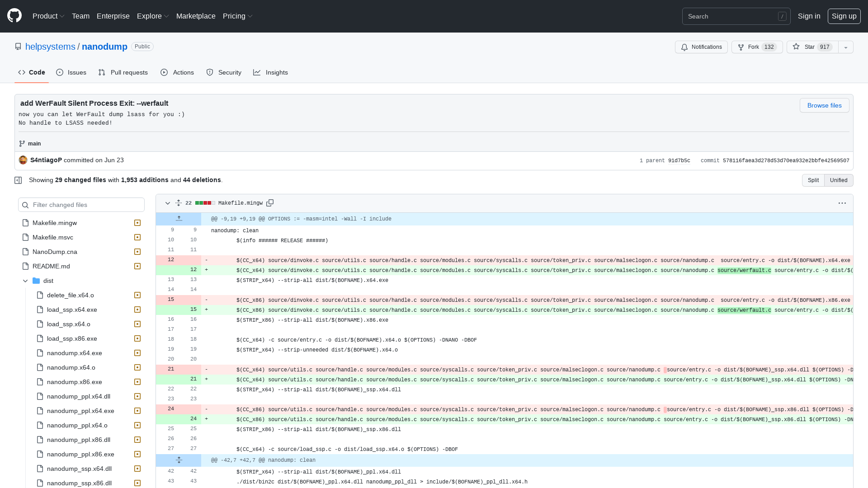868x488 pixels.
Task: Copy the Makefile.mingw file path icon
Action: [270, 203]
